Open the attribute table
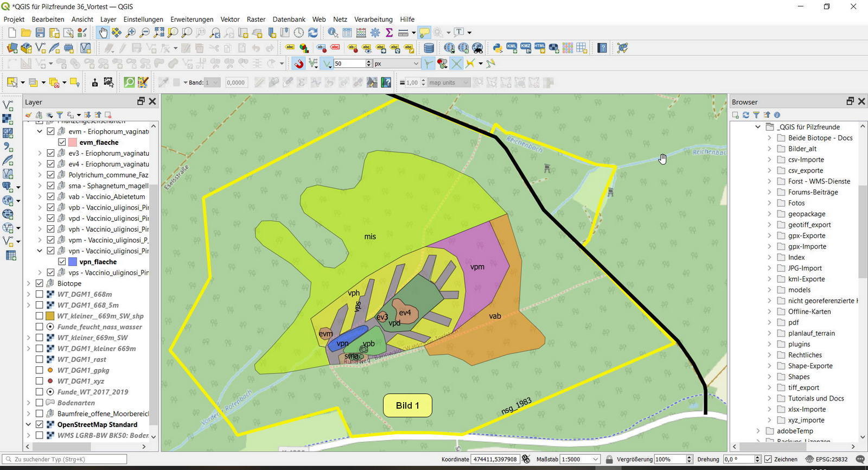The height and width of the screenshot is (470, 868). [347, 33]
